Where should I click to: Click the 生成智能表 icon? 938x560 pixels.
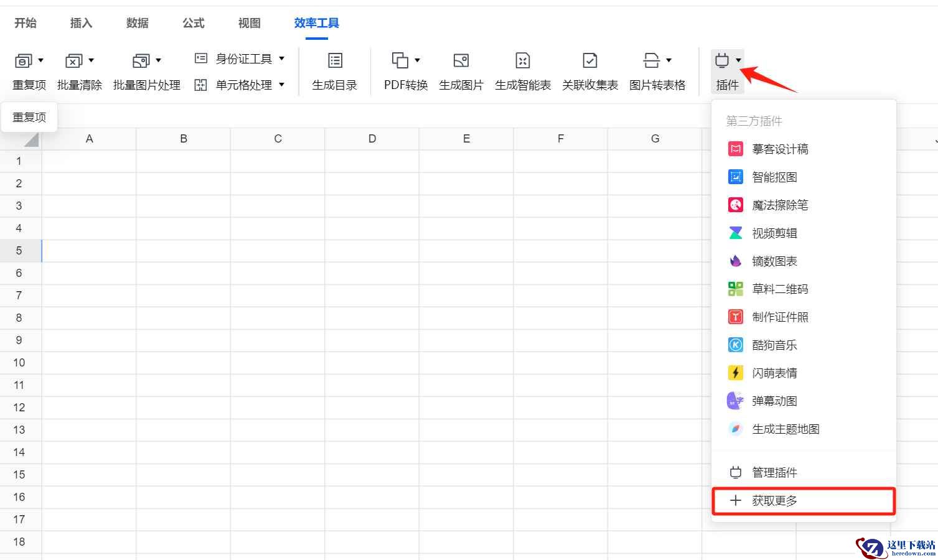(x=522, y=61)
